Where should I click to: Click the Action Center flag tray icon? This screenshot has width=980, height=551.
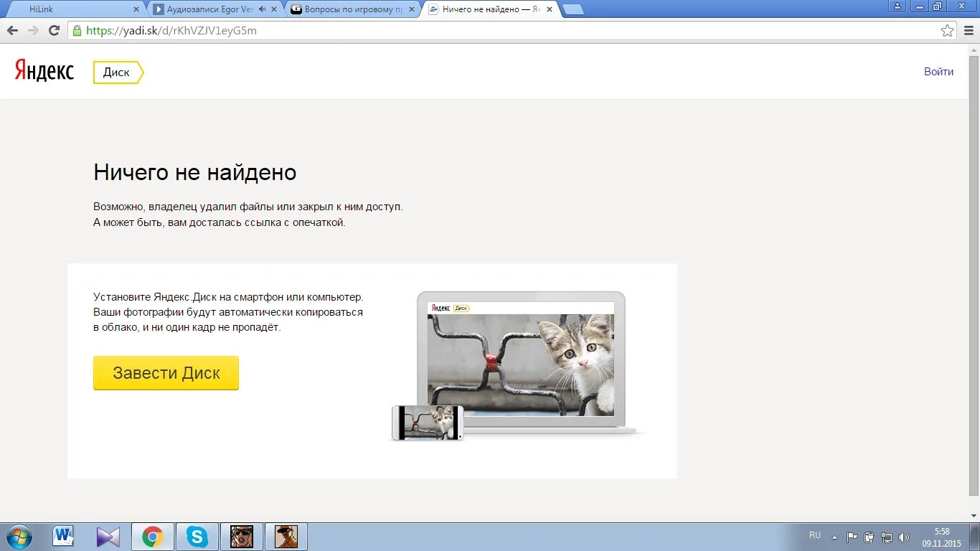click(852, 537)
